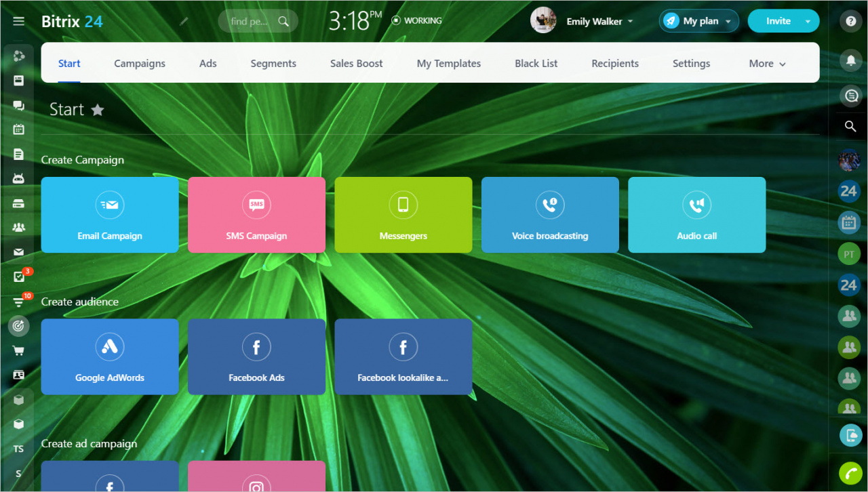
Task: Create a Google AdWords audience
Action: 110,356
